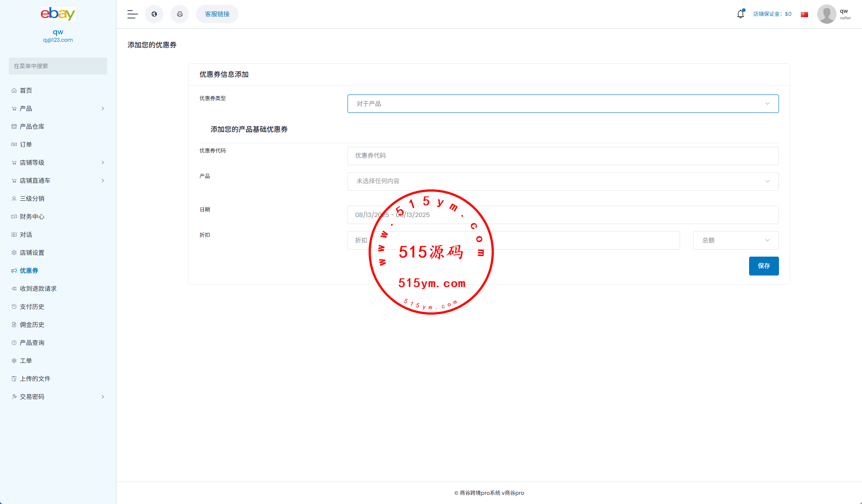This screenshot has height=504, width=862.
Task: Open the 优惠券类型 dropdown
Action: point(563,104)
